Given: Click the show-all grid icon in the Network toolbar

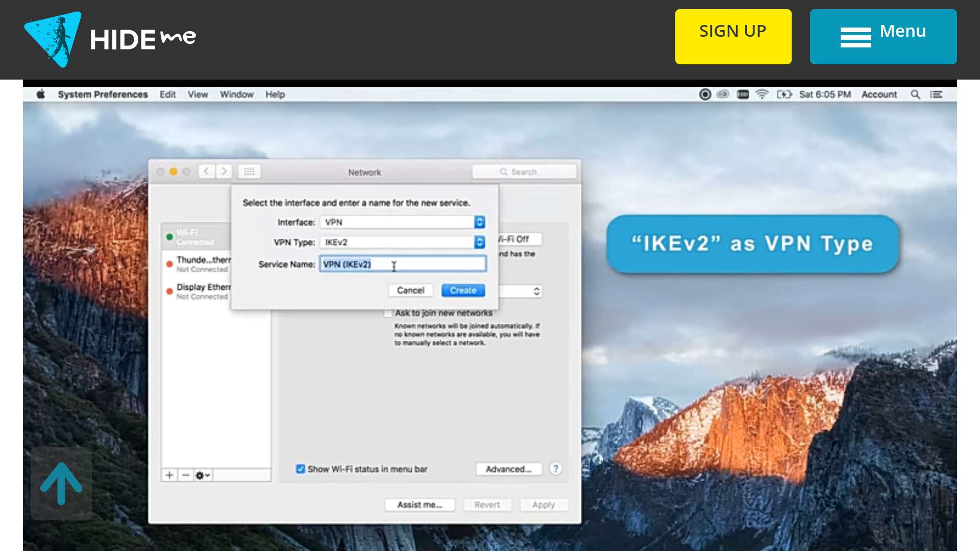Looking at the screenshot, I should 249,171.
